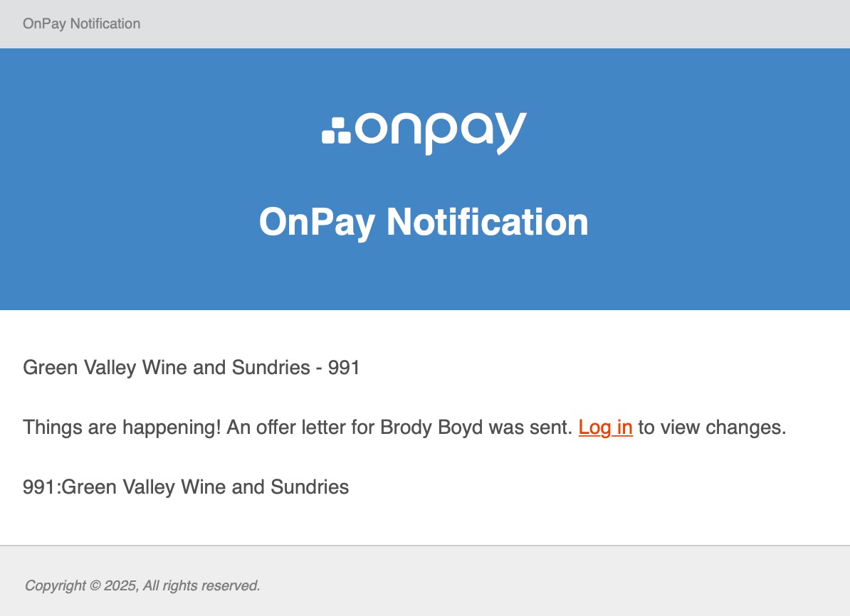Viewport: 850px width, 616px height.
Task: Click the OnPay squares logo icon
Action: [x=336, y=130]
